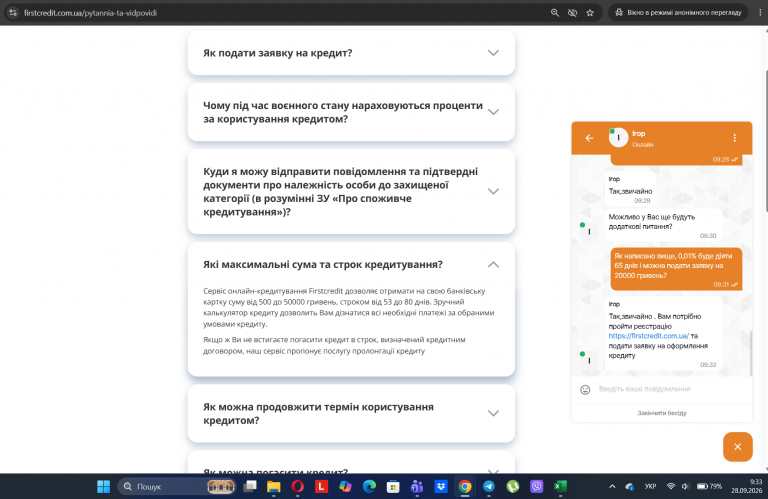The image size is (768, 499).
Task: Click the Chrome icon in the taskbar
Action: [465, 486]
